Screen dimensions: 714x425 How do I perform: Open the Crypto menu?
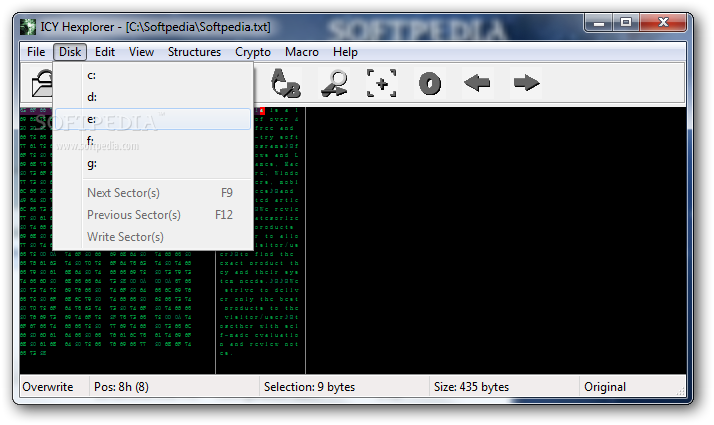coord(253,52)
